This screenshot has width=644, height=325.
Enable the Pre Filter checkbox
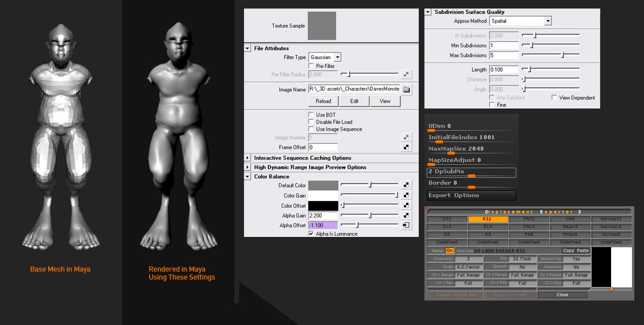[311, 66]
